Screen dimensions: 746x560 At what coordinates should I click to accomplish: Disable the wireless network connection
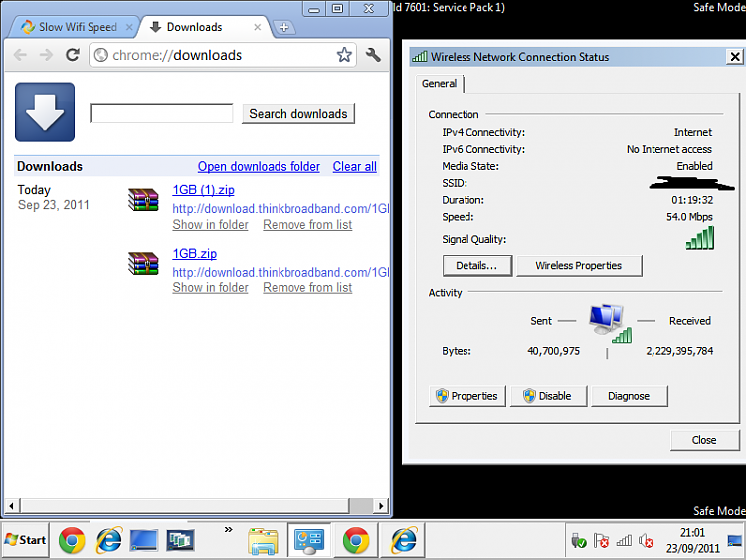548,396
